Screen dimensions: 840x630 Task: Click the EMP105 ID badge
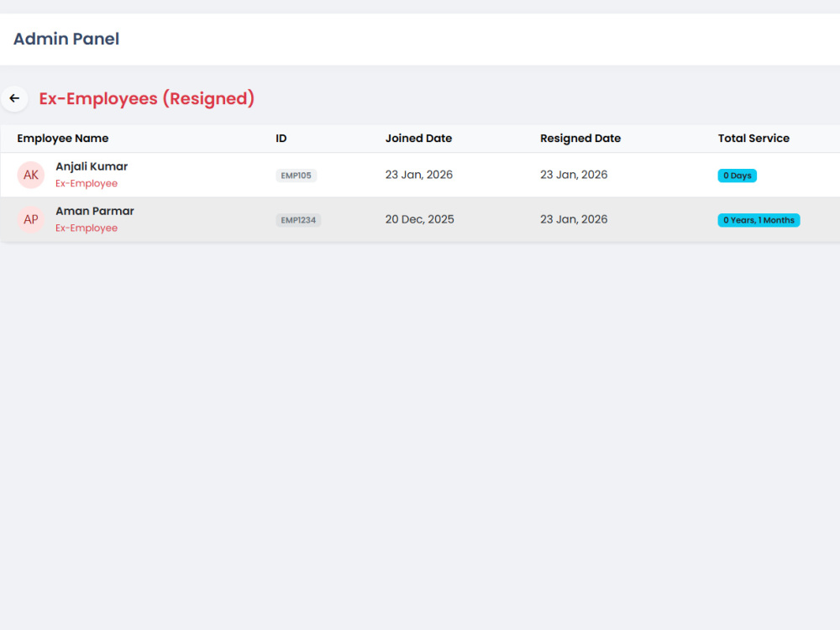coord(296,175)
